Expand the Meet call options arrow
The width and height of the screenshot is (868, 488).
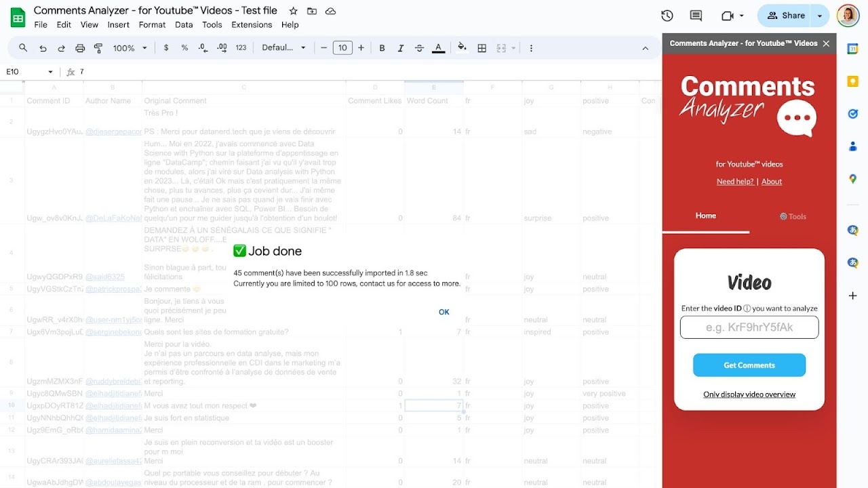coord(742,16)
